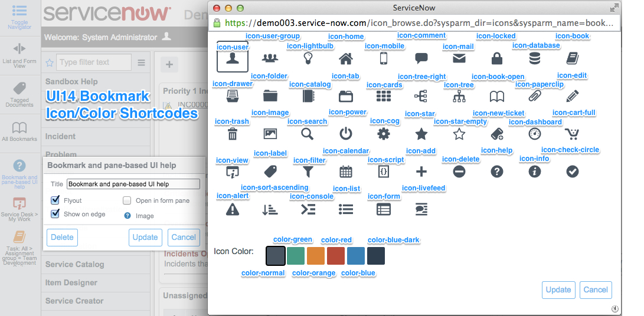
Task: Open All Bookmarks in the edge bar
Action: (19, 131)
